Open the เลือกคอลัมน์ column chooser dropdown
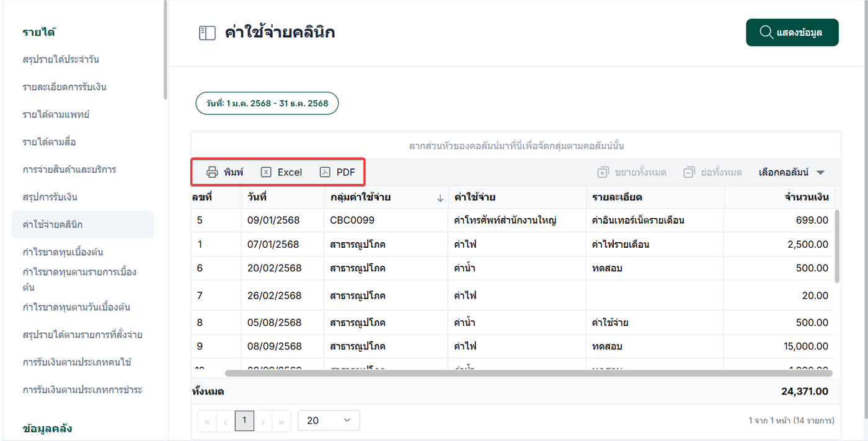The image size is (868, 441). tap(792, 172)
